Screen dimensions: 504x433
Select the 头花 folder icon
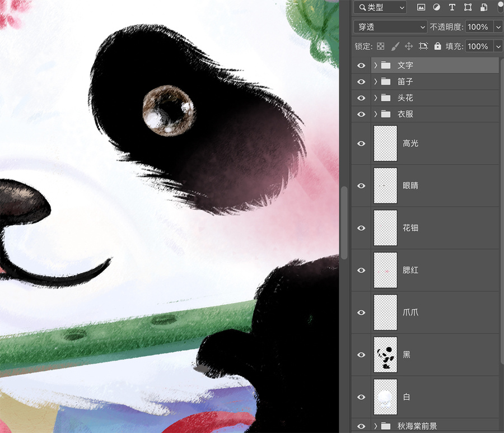[386, 97]
